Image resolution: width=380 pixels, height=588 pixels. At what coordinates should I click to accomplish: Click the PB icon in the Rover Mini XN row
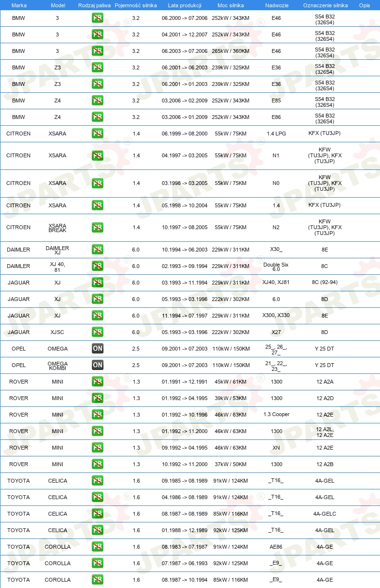tap(97, 448)
